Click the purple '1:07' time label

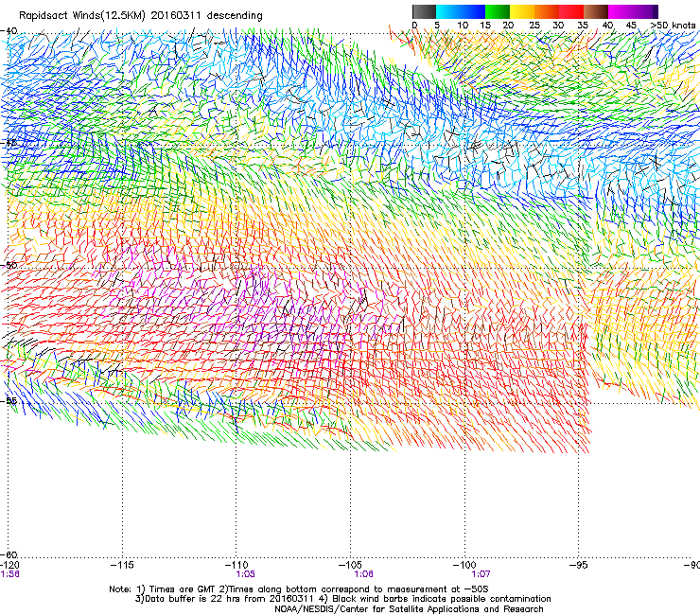[481, 574]
